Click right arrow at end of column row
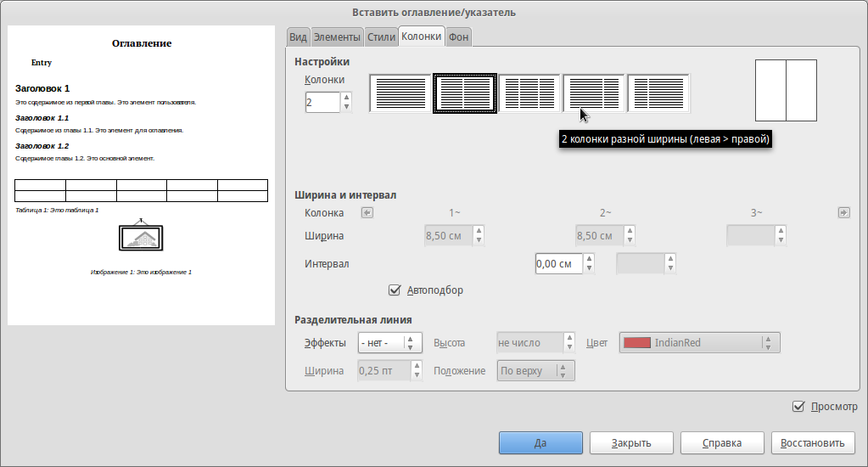The height and width of the screenshot is (467, 868). (x=843, y=213)
